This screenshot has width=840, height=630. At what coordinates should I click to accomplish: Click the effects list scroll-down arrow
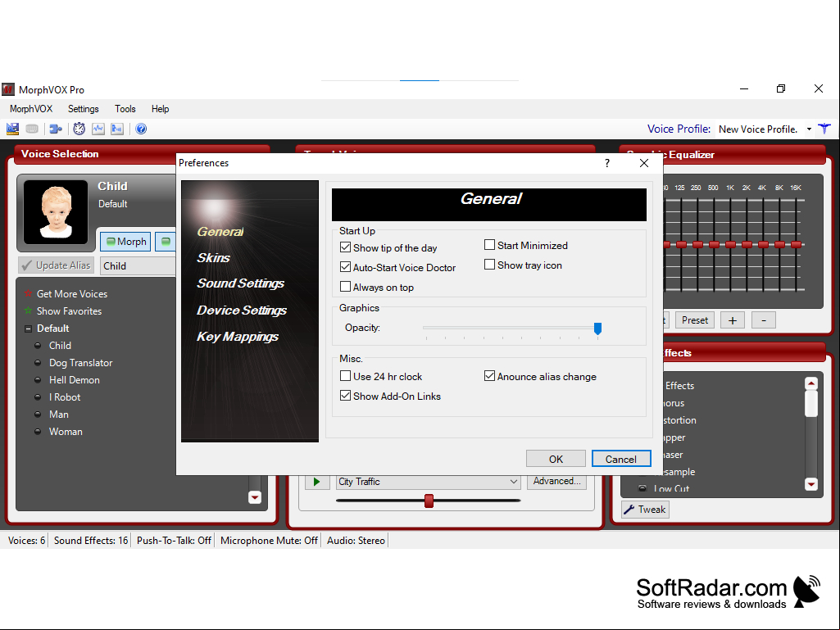811,483
